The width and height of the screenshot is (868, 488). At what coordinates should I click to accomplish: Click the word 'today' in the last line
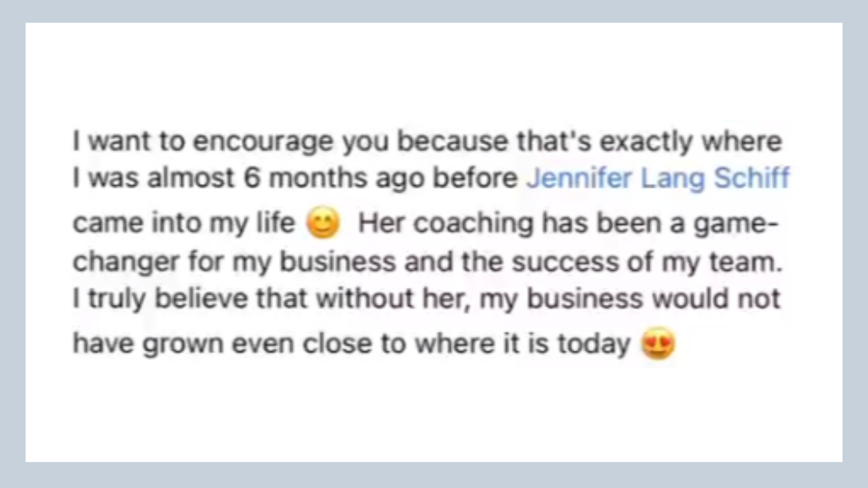[594, 344]
